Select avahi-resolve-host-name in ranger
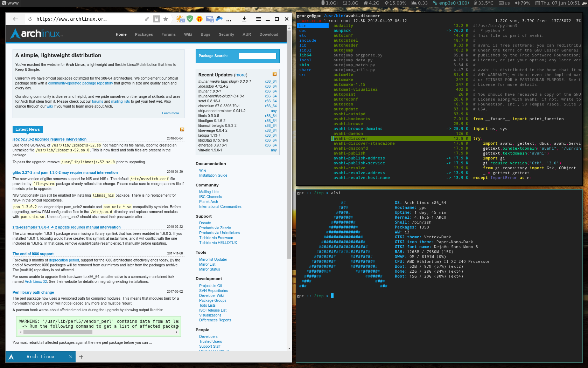The image size is (588, 368). click(x=401, y=178)
